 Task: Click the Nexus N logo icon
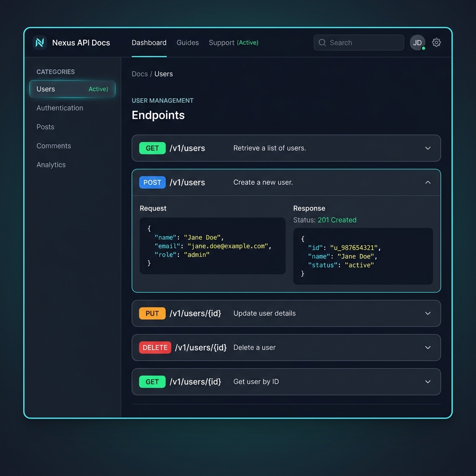click(x=40, y=42)
